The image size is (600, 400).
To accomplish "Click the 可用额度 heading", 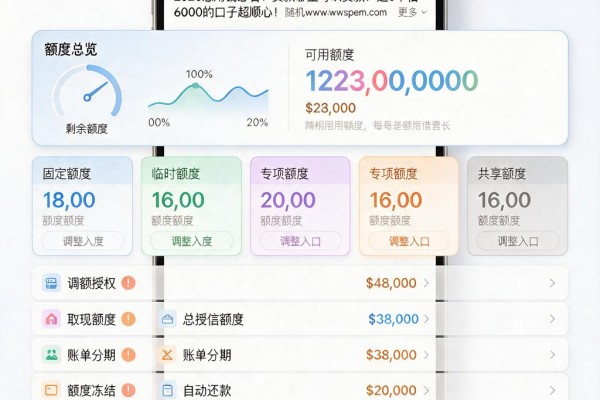I will 329,55.
